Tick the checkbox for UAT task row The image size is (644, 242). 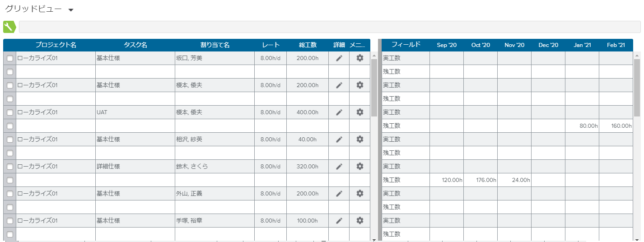10,112
